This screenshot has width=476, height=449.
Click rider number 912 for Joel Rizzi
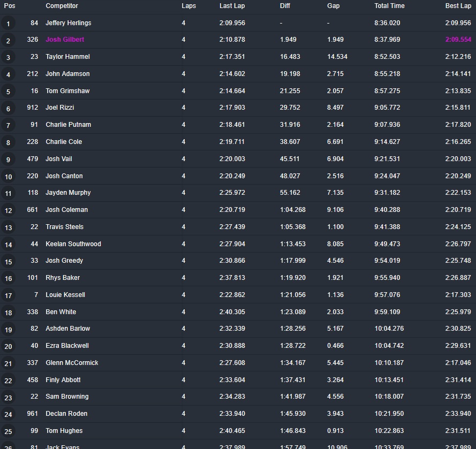tap(33, 108)
